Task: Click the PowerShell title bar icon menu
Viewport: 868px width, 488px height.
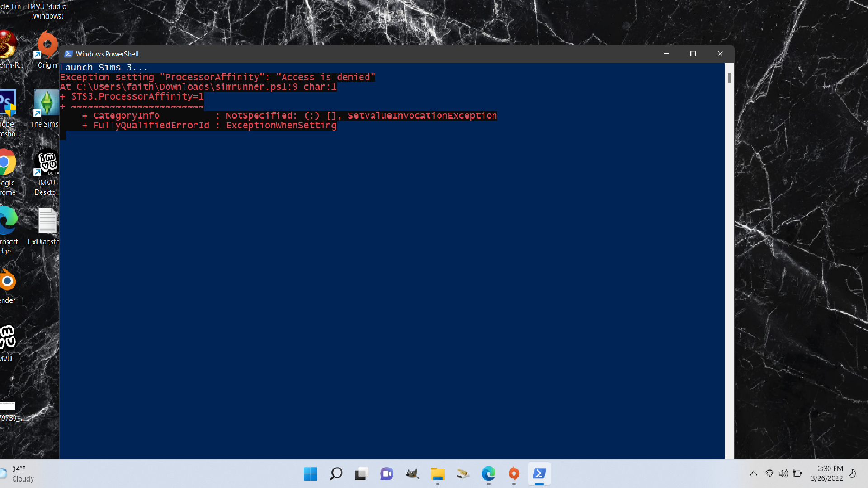Action: [69, 54]
